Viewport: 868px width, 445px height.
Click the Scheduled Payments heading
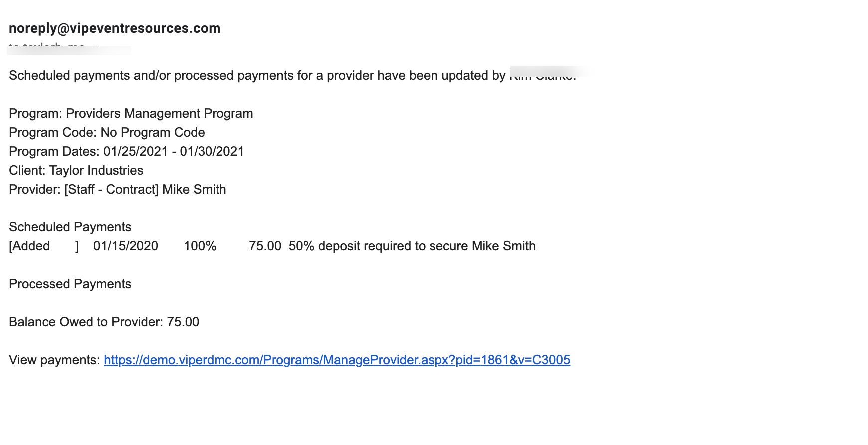pos(70,227)
